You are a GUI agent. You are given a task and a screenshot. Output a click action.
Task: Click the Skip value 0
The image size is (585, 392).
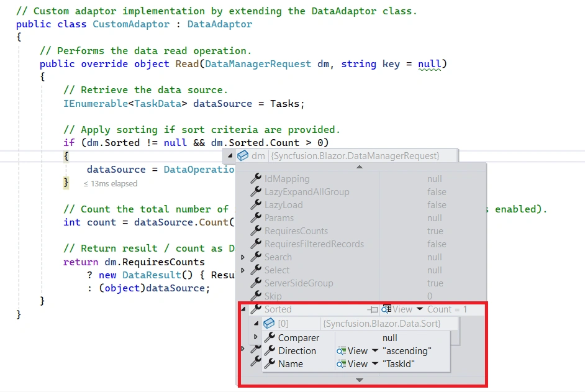[x=430, y=296]
